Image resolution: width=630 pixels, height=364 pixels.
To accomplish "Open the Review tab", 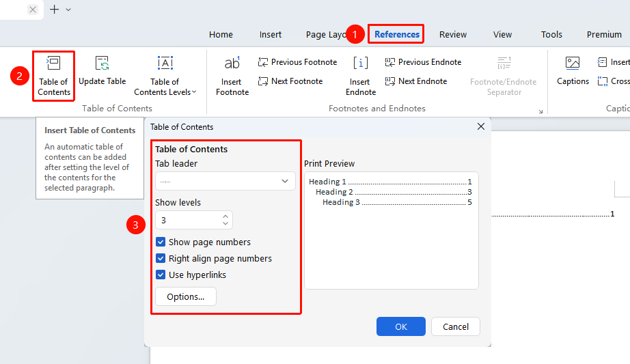I will click(x=453, y=35).
